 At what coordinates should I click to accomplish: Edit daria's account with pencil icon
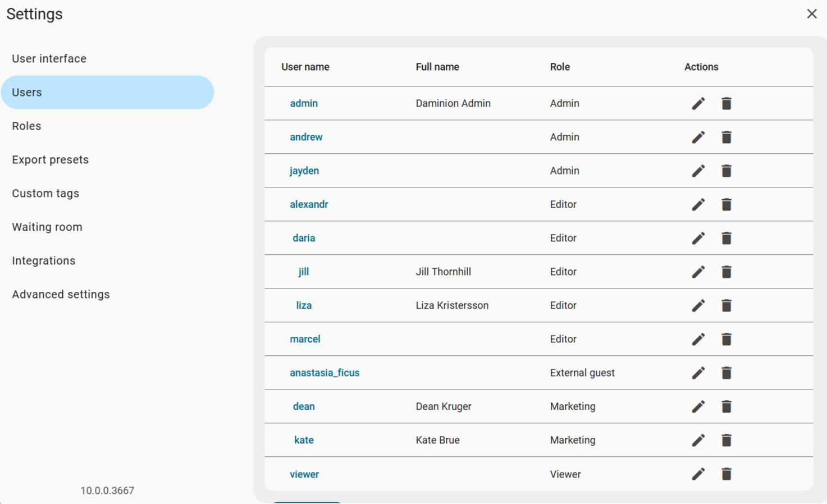point(698,238)
